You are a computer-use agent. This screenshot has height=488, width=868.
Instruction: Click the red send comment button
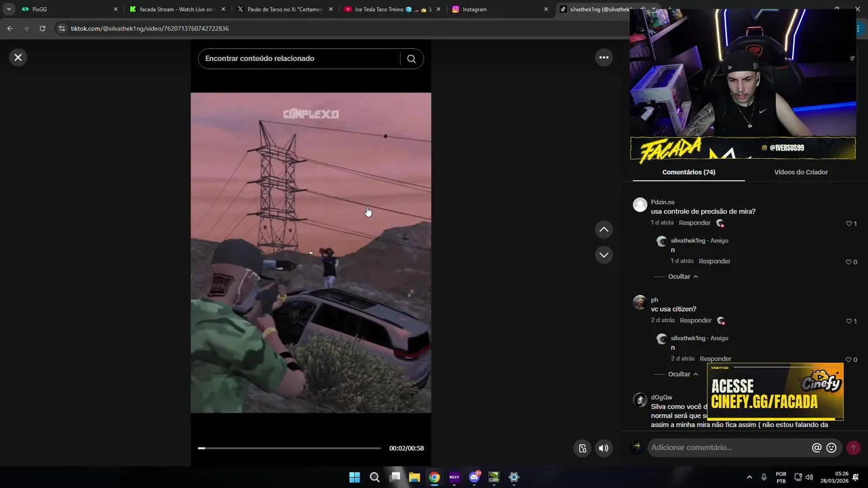[x=853, y=448]
